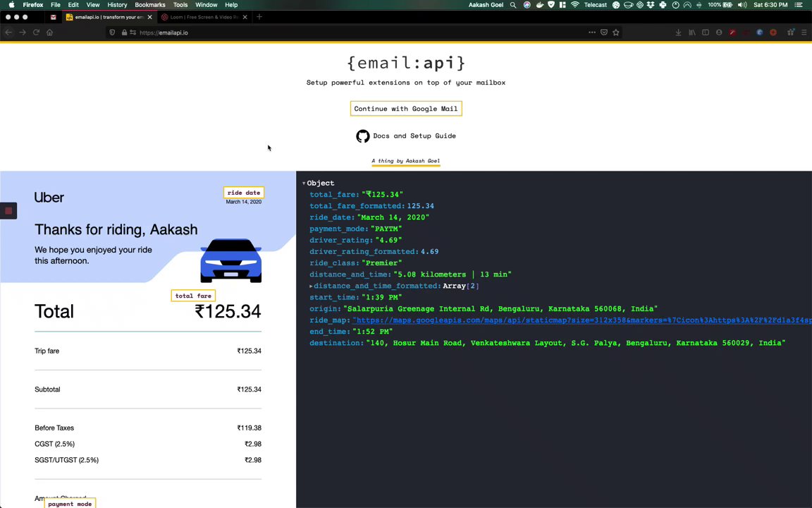
Task: Open the Edit menu
Action: click(73, 5)
